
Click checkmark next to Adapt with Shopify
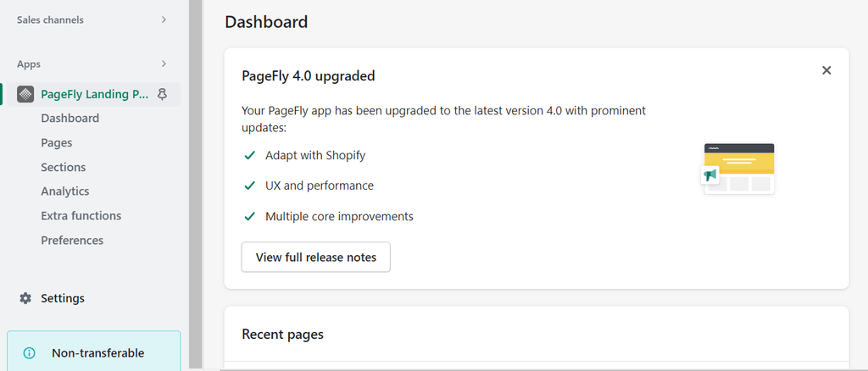pos(250,155)
